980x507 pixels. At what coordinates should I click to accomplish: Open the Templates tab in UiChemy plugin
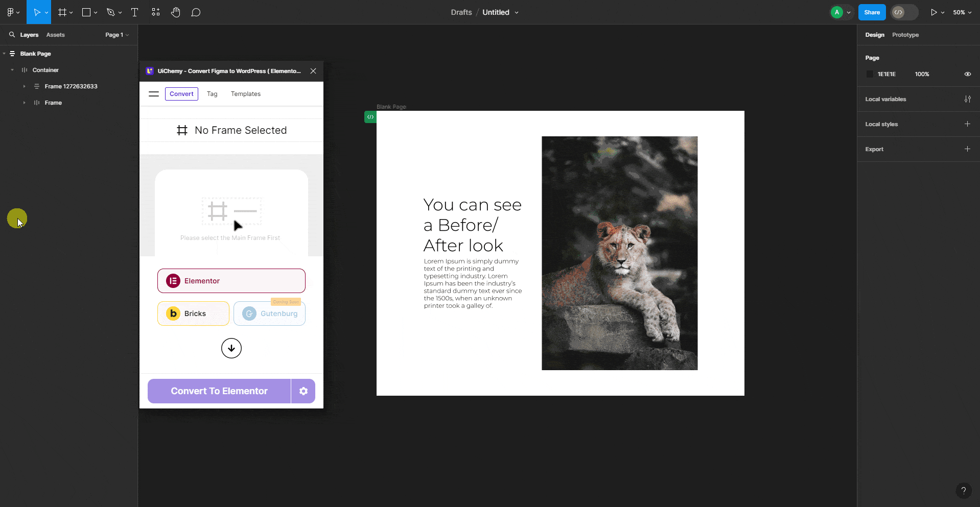tap(245, 94)
